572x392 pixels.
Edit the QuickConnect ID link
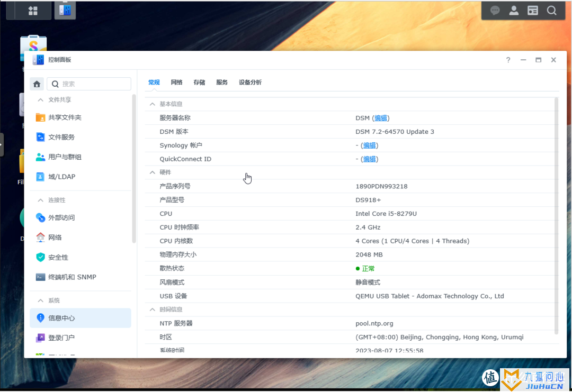[x=370, y=159]
